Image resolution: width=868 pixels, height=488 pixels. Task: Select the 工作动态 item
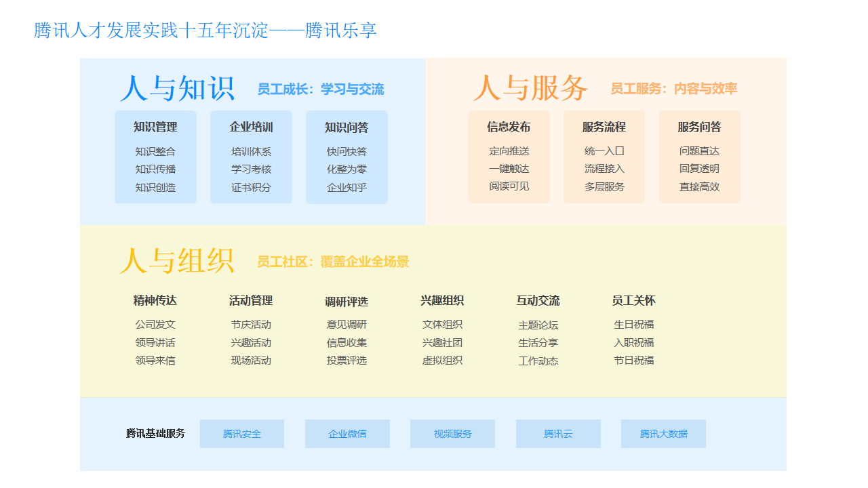point(538,361)
